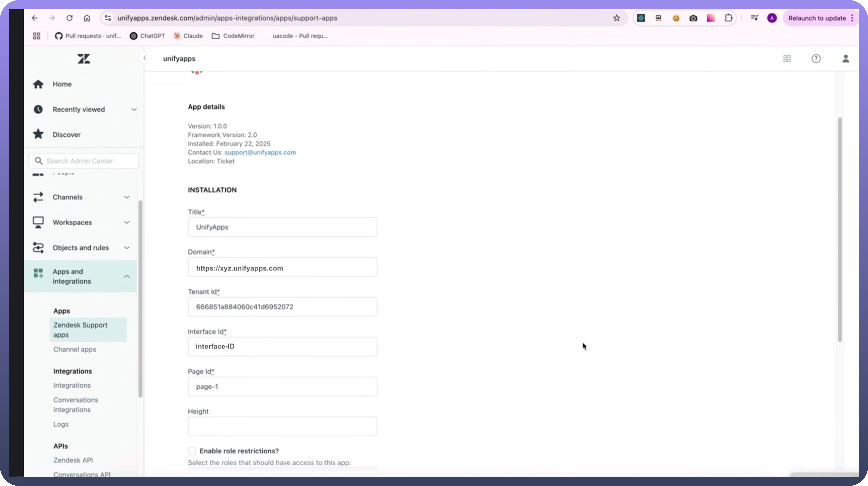Collapse the Apps and integrations section
Viewport: 868px width, 486px height.
[x=127, y=276]
